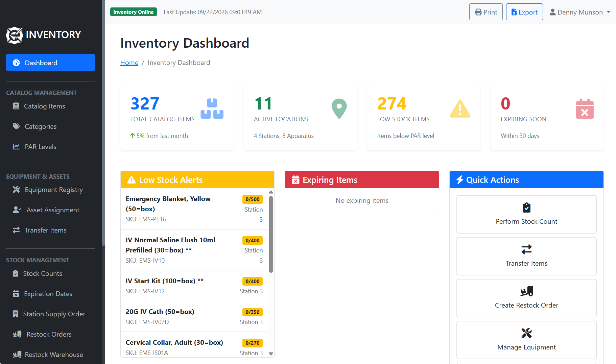This screenshot has width=616, height=364.
Task: Navigate to PAR Levels
Action: (50, 147)
